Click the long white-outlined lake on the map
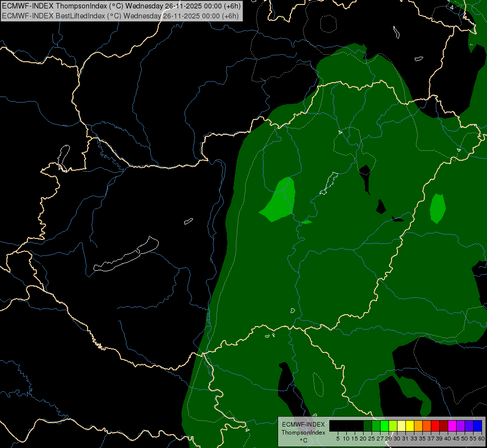The width and height of the screenshot is (487, 448). coord(127,256)
